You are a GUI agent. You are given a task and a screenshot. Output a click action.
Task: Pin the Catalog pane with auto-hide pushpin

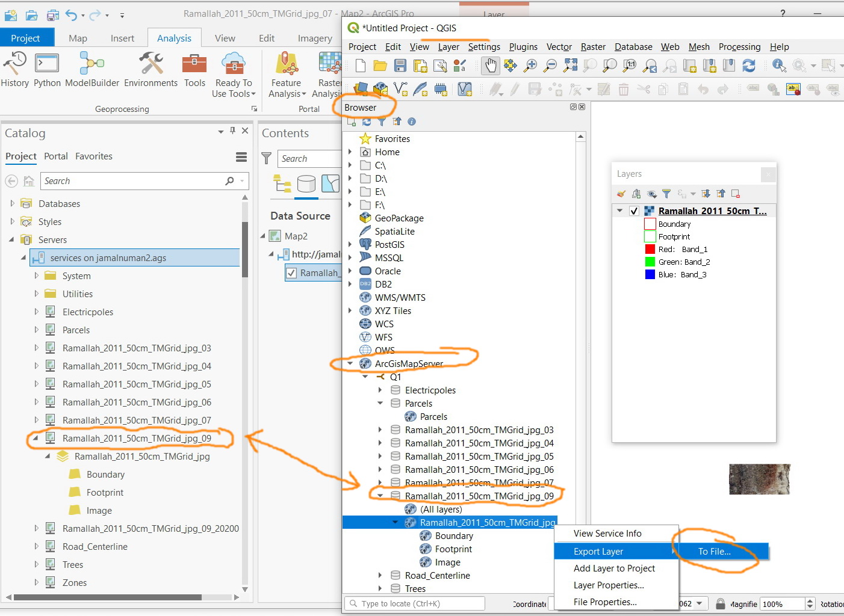232,131
